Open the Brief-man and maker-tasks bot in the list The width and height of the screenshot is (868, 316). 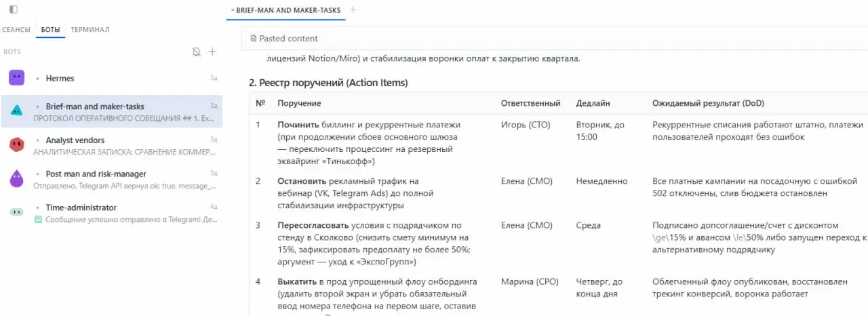[x=111, y=111]
